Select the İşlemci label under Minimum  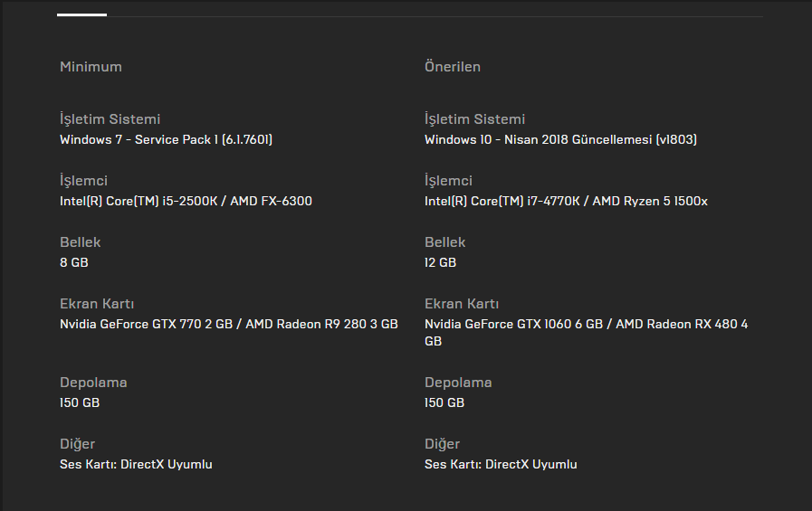[83, 181]
